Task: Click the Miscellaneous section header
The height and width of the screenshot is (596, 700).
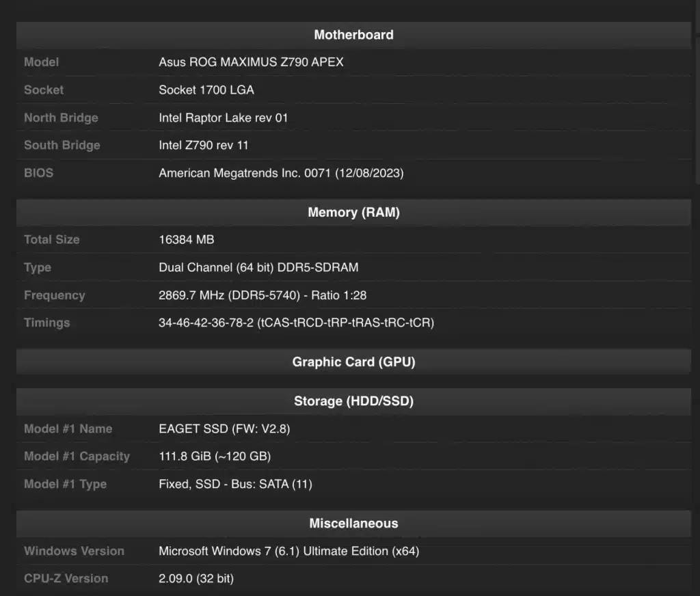Action: (x=353, y=524)
